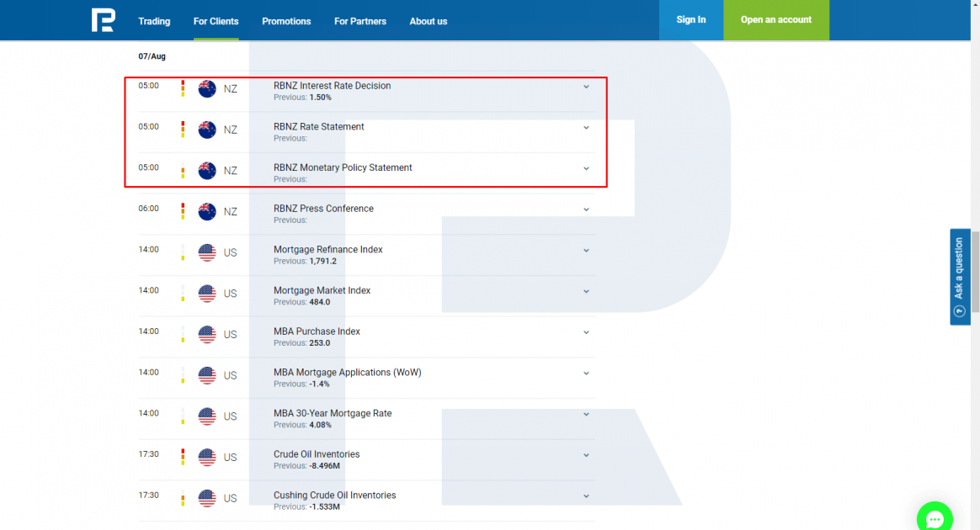Click US flag beside Mortgage Market Index
This screenshot has width=980, height=530.
207,294
